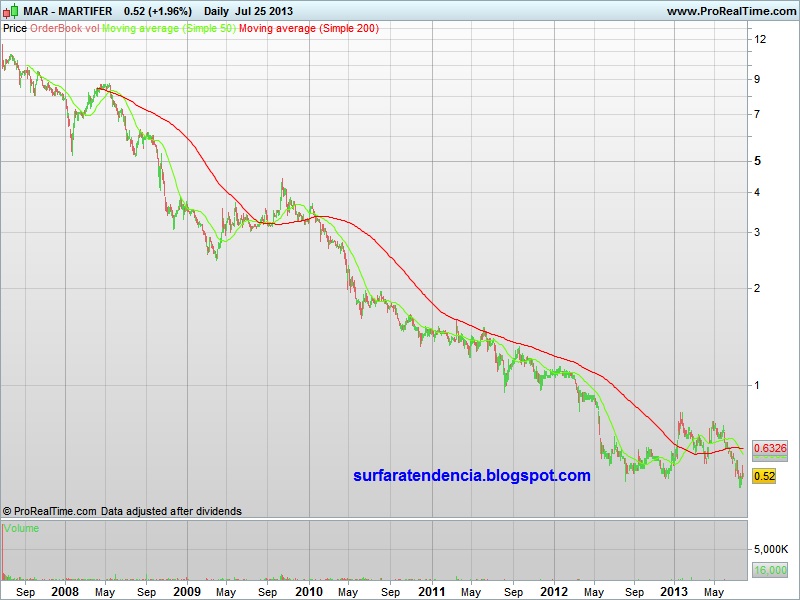
Task: Click the yellow 0.52 current price tag
Action: pos(764,476)
